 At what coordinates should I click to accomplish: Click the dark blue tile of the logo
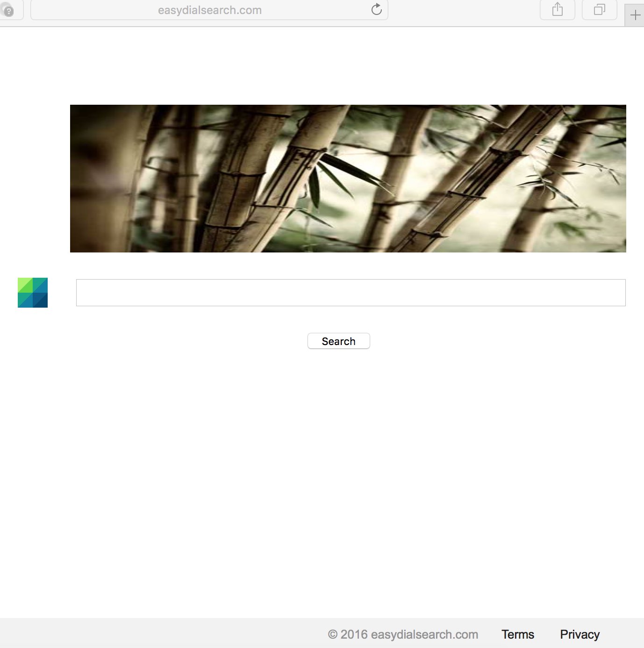coord(41,301)
